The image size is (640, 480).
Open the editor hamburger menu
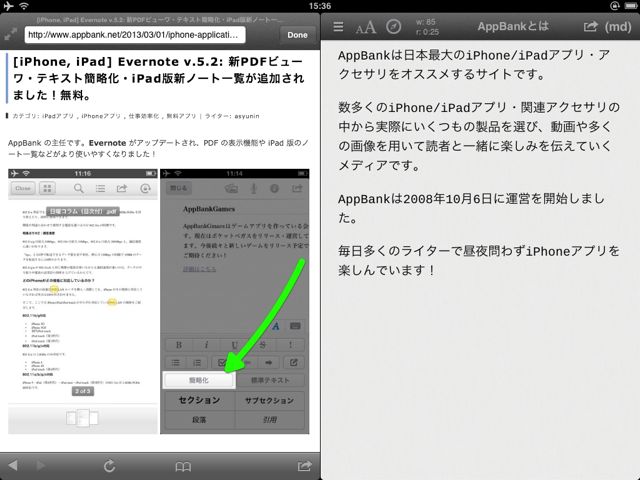(x=338, y=27)
